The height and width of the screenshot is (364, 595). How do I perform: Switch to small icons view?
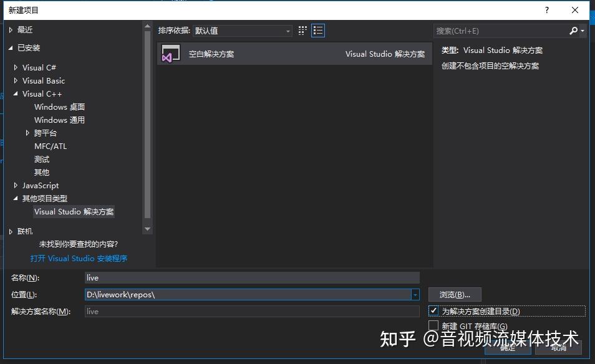click(x=302, y=31)
